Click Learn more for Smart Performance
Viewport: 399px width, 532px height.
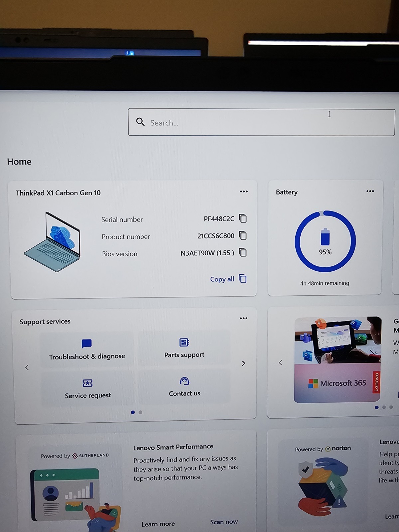[x=158, y=524]
